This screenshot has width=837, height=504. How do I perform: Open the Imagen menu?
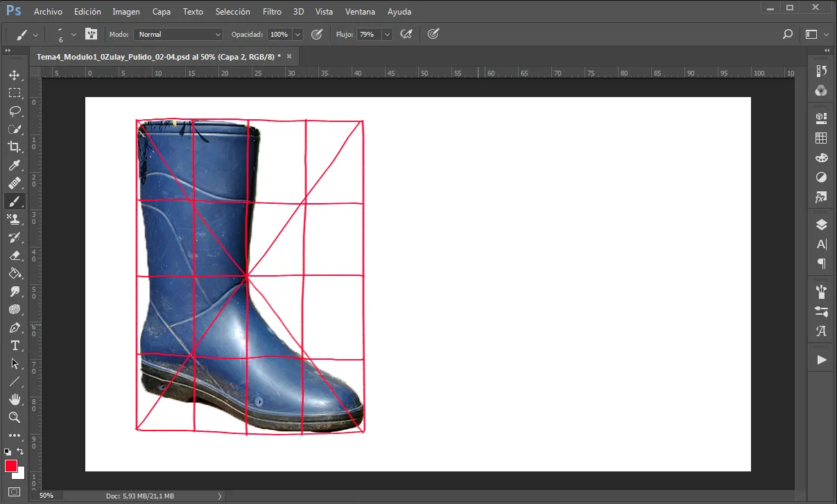[126, 12]
